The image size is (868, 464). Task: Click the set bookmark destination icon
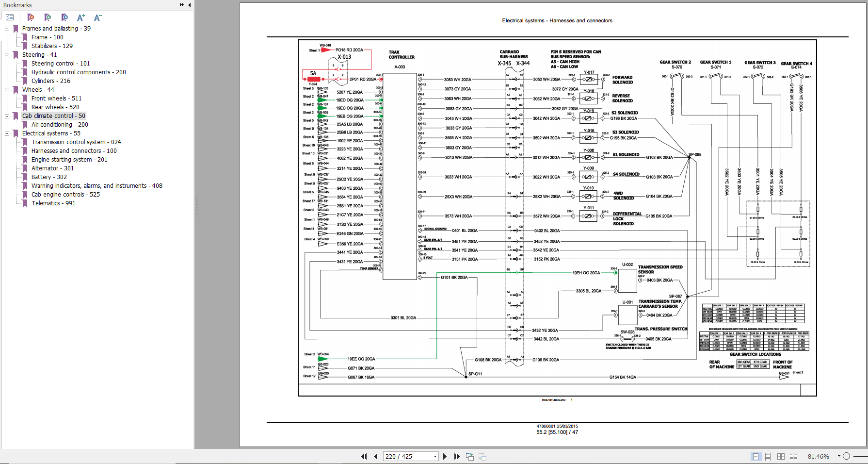point(64,17)
